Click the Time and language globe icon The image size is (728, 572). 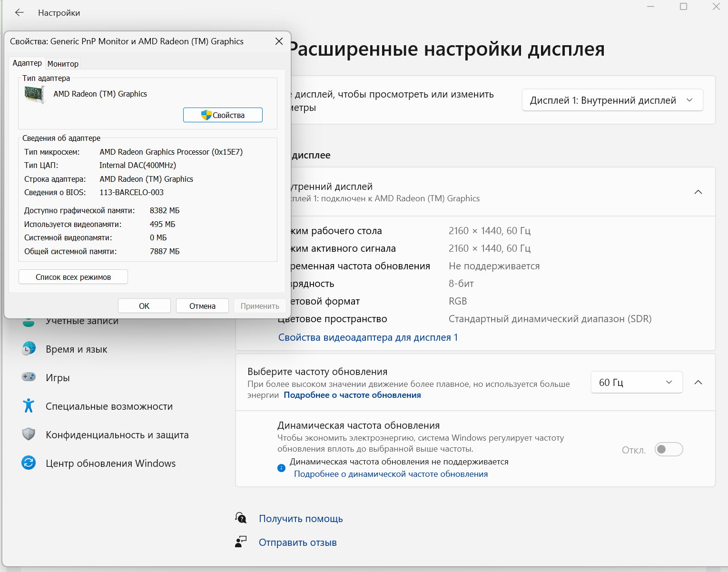click(29, 349)
